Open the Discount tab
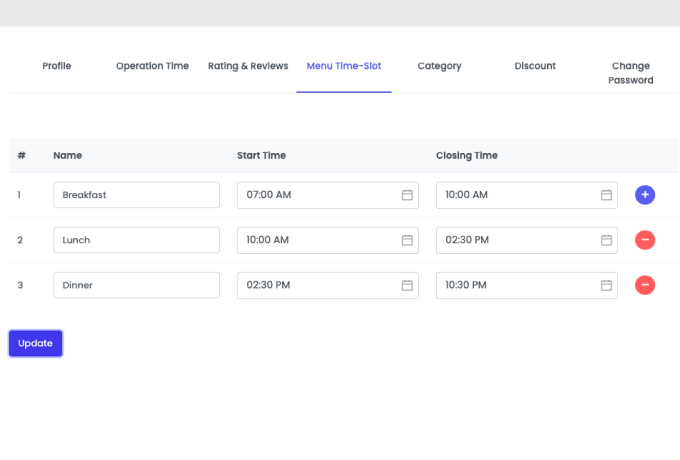Image resolution: width=680 pixels, height=460 pixels. 535,66
